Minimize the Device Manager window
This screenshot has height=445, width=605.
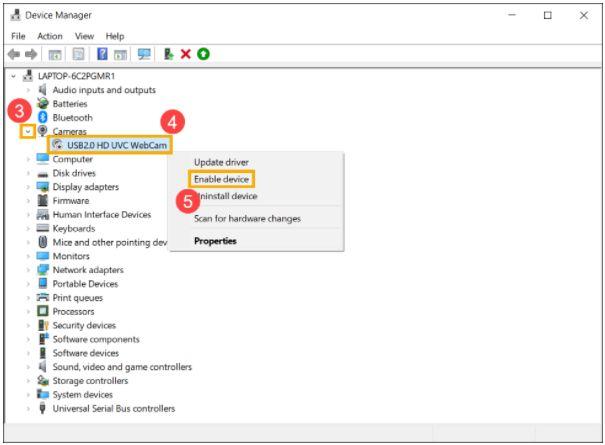pos(512,15)
